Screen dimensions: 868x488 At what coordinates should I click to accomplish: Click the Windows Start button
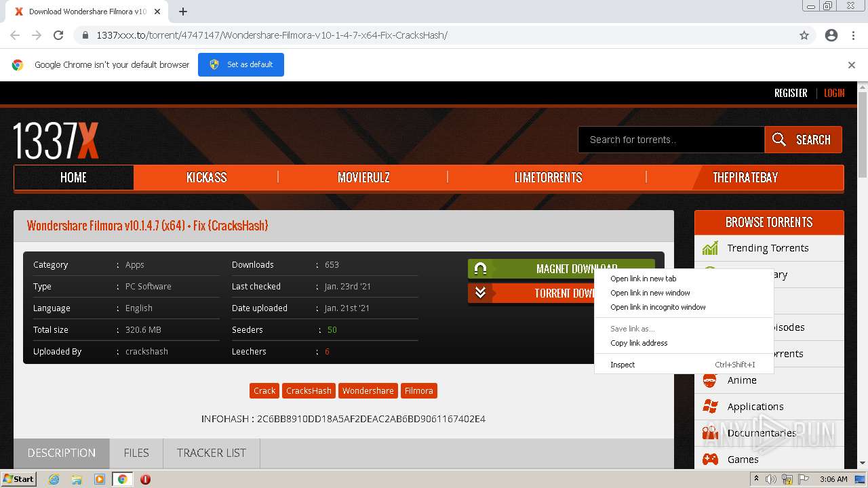(18, 479)
